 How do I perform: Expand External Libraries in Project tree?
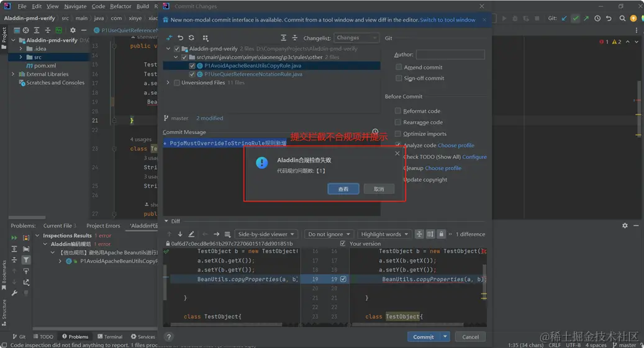[13, 74]
